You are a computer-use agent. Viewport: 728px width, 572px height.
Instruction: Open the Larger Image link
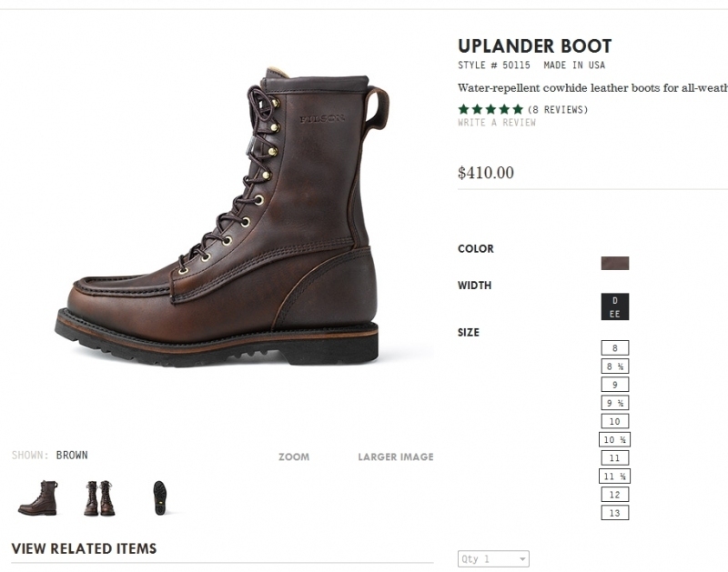point(396,457)
